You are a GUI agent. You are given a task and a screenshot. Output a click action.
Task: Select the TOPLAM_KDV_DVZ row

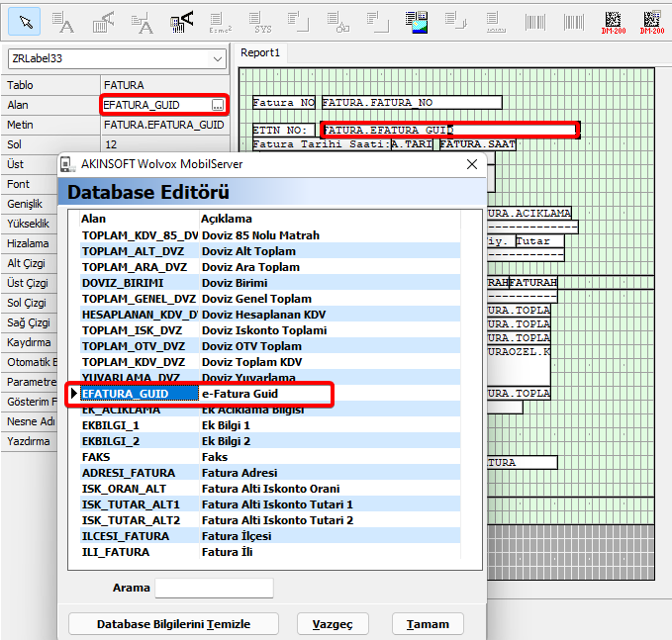pos(270,362)
